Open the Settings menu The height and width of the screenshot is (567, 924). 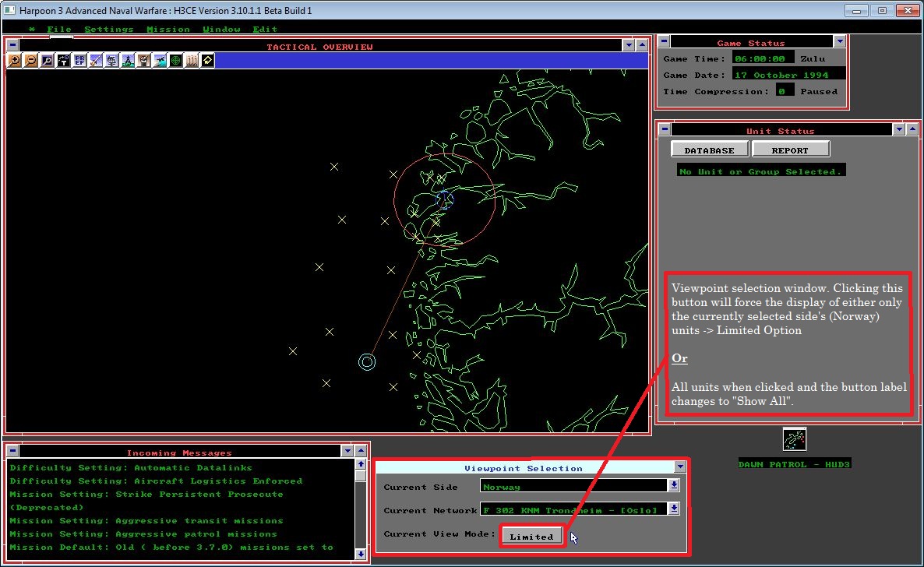coord(109,29)
